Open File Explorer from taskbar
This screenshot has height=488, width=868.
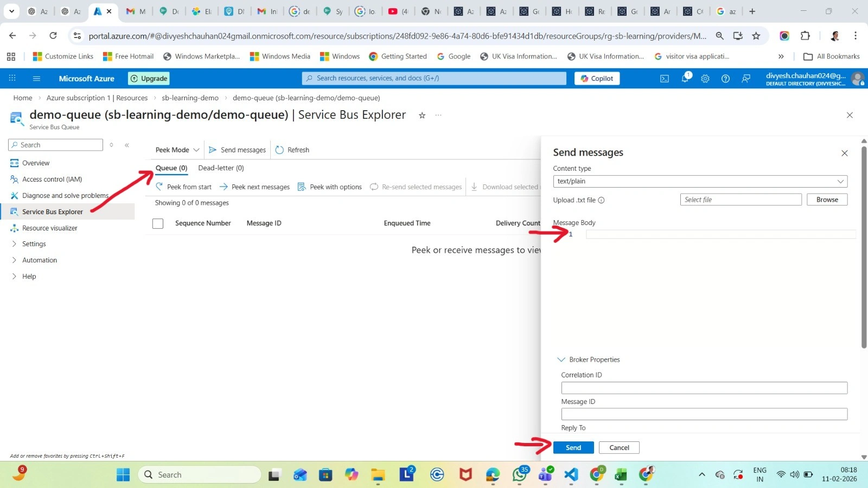(378, 475)
